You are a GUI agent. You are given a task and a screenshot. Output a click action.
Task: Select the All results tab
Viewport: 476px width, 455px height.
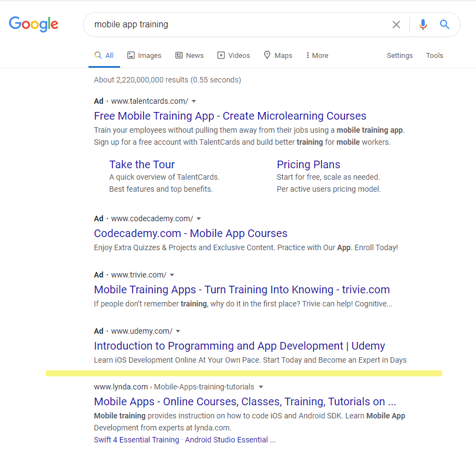pos(104,55)
